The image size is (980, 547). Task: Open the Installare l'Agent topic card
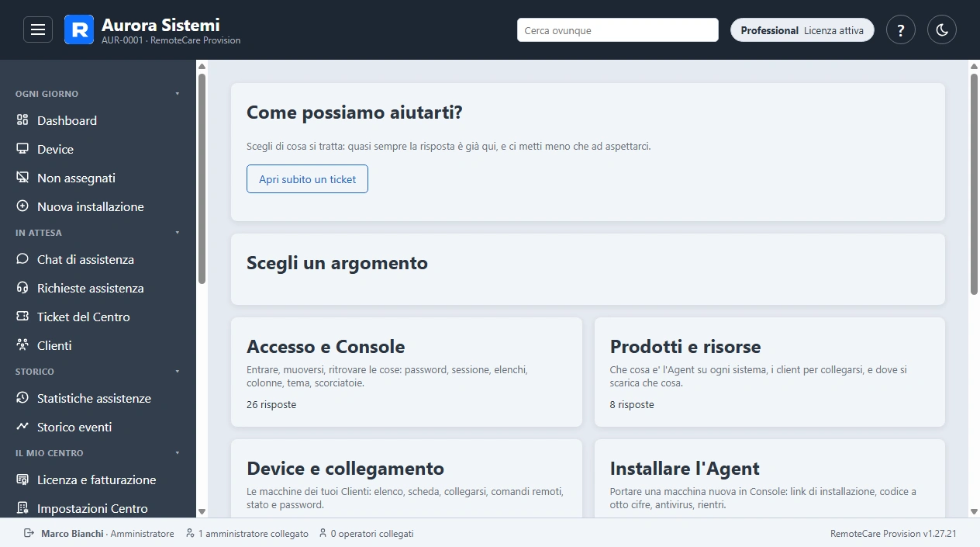[770, 479]
